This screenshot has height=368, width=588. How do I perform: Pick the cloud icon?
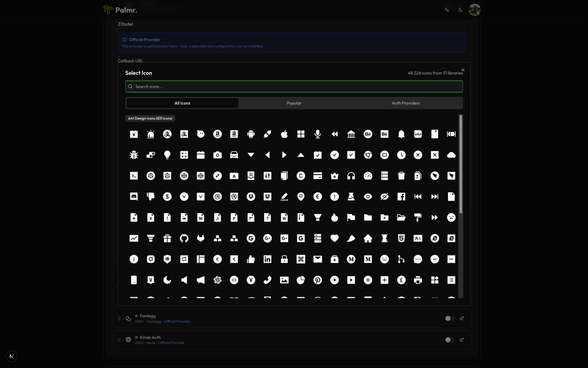(451, 155)
